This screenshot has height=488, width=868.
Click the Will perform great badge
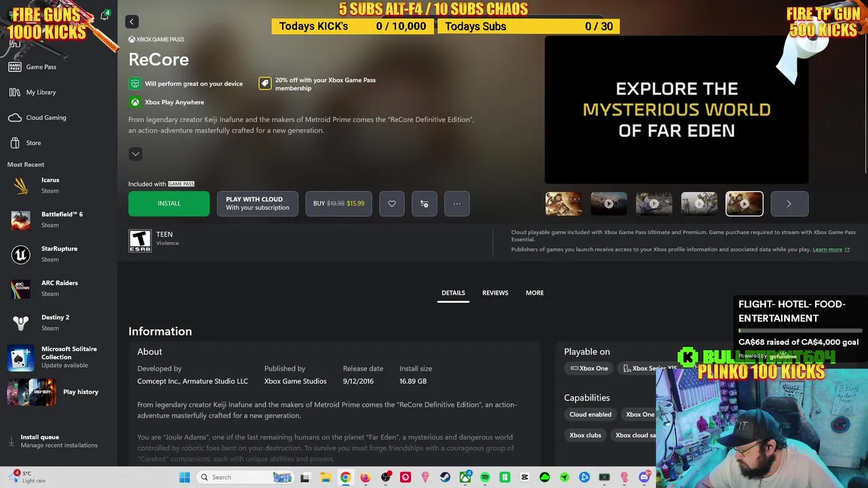click(x=186, y=83)
